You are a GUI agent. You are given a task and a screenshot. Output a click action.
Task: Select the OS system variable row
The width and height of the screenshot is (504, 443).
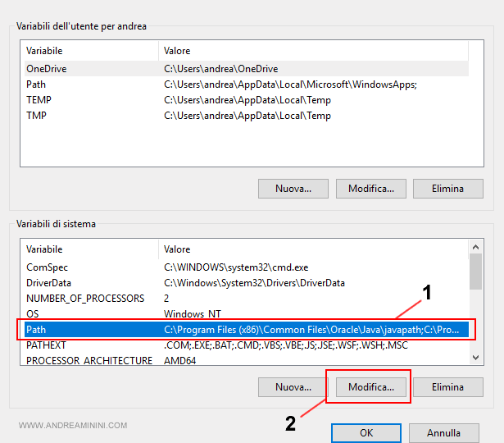[33, 314]
